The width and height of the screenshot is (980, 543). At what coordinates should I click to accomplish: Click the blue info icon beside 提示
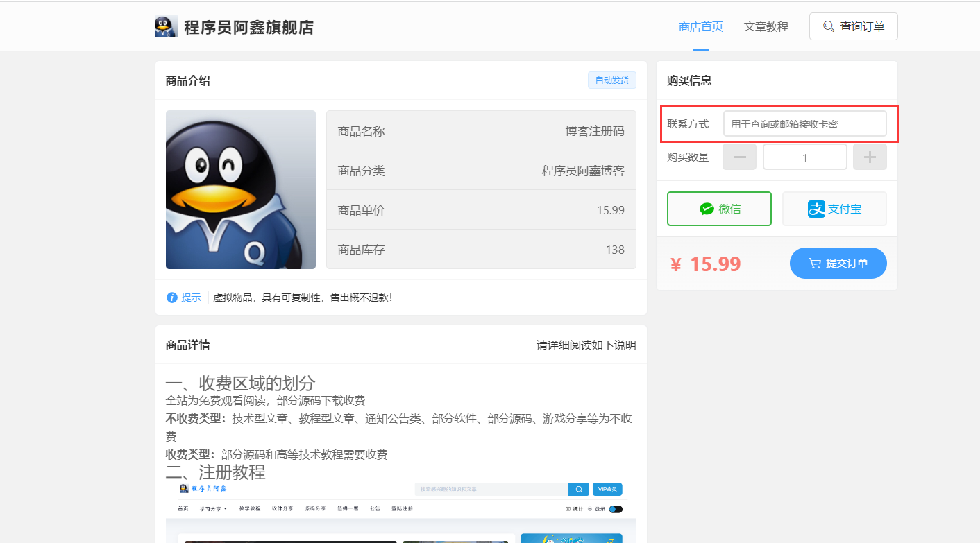(172, 298)
